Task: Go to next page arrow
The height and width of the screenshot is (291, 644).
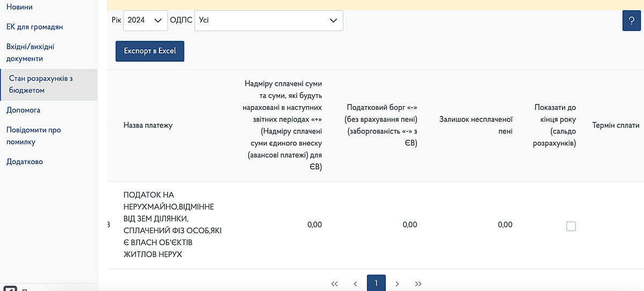Action: click(397, 283)
